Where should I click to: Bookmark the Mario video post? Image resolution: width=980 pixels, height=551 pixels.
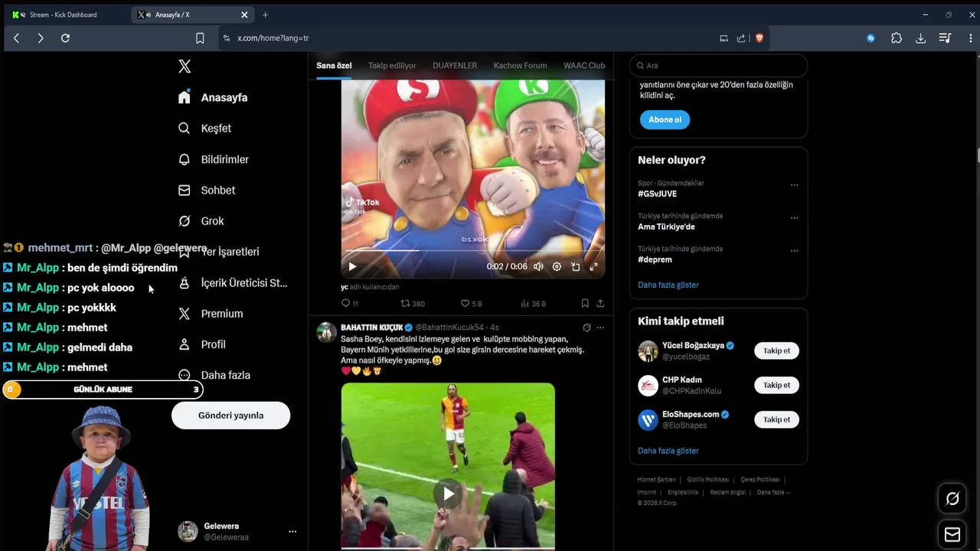(x=585, y=304)
